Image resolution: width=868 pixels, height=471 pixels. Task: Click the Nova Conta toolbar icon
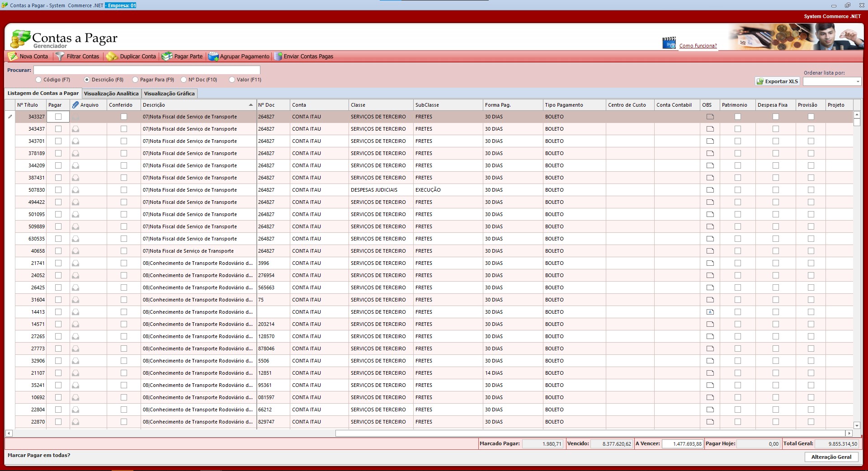(13, 57)
